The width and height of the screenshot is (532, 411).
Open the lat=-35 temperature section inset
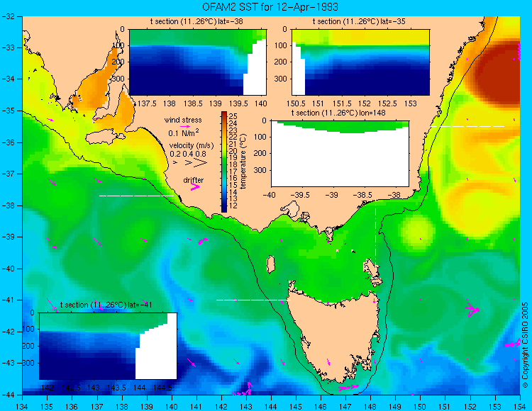360,62
